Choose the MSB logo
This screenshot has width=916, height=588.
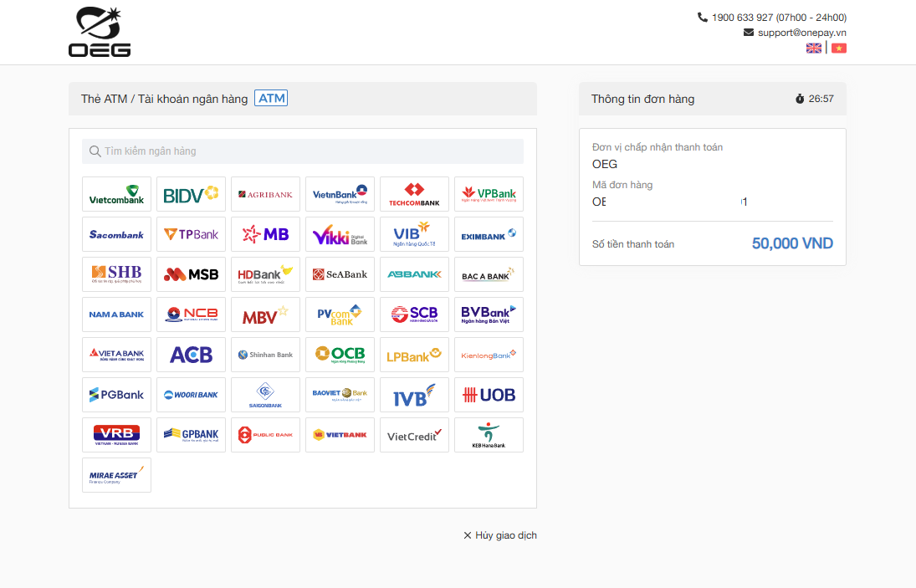[191, 274]
